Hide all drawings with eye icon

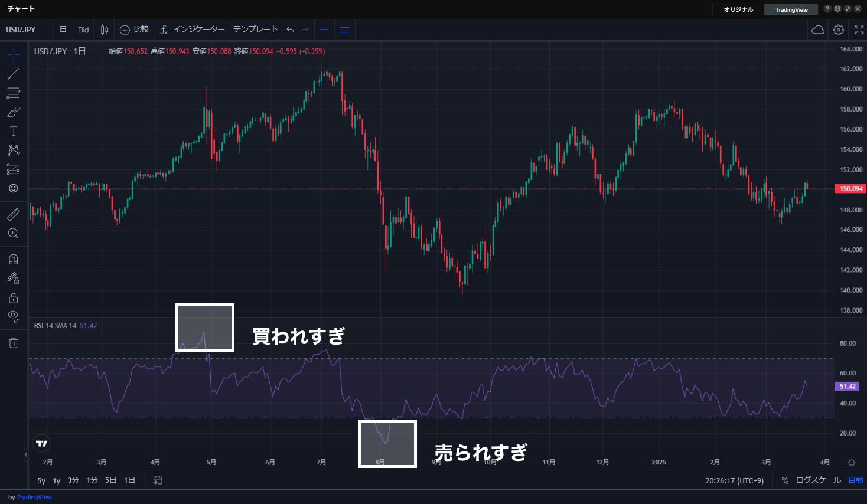pyautogui.click(x=14, y=316)
